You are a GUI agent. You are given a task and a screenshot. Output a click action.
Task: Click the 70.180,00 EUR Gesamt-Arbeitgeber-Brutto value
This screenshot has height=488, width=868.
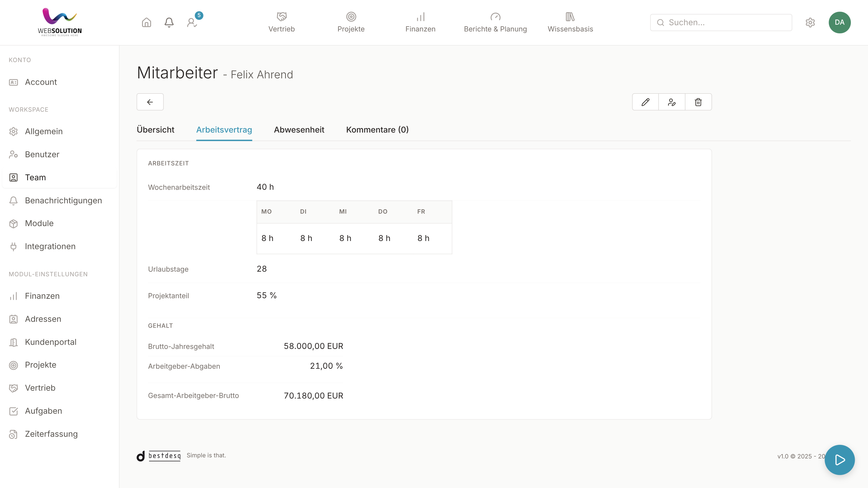[313, 396]
